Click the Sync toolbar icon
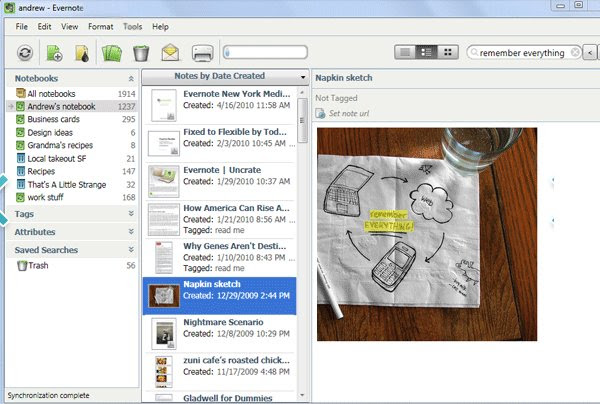Image resolution: width=600 pixels, height=404 pixels. click(x=25, y=53)
